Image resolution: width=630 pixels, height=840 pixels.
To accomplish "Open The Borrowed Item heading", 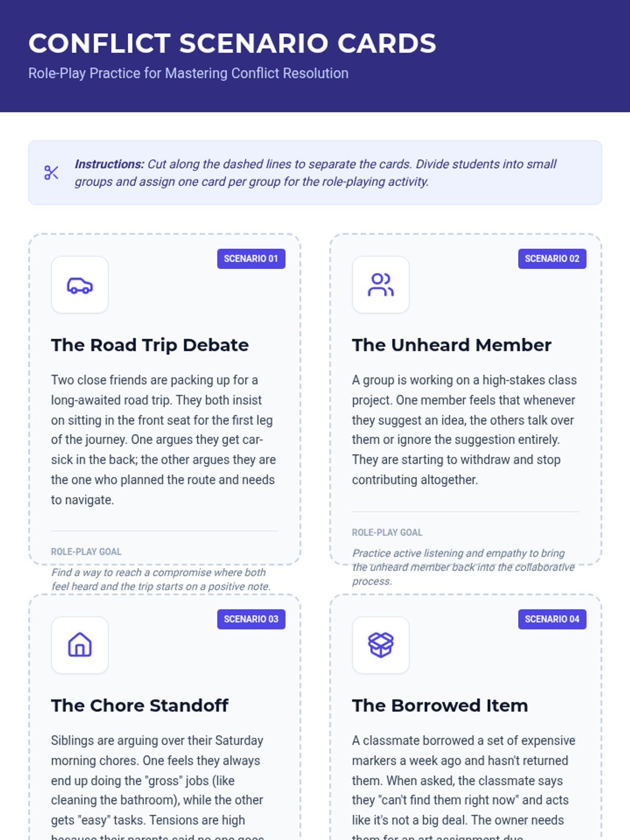I will [x=440, y=706].
